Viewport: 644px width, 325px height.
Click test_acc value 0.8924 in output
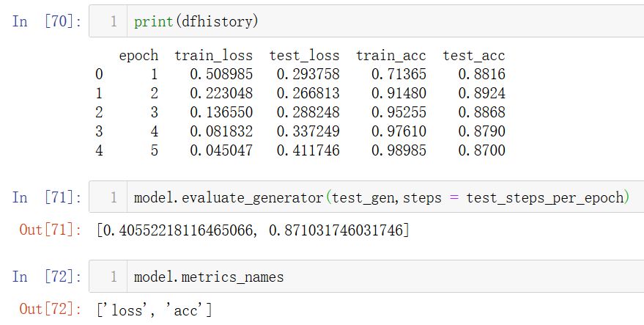(482, 93)
